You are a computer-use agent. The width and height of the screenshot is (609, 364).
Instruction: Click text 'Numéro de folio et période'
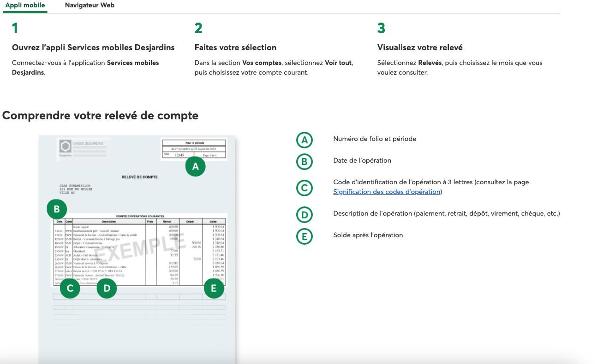(x=375, y=139)
